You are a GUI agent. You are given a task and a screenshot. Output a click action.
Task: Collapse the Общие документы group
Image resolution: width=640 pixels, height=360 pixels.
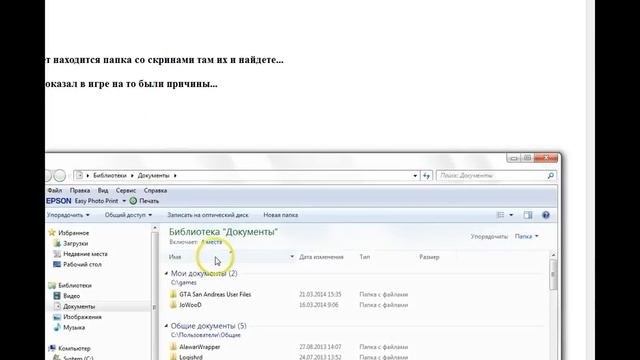166,326
